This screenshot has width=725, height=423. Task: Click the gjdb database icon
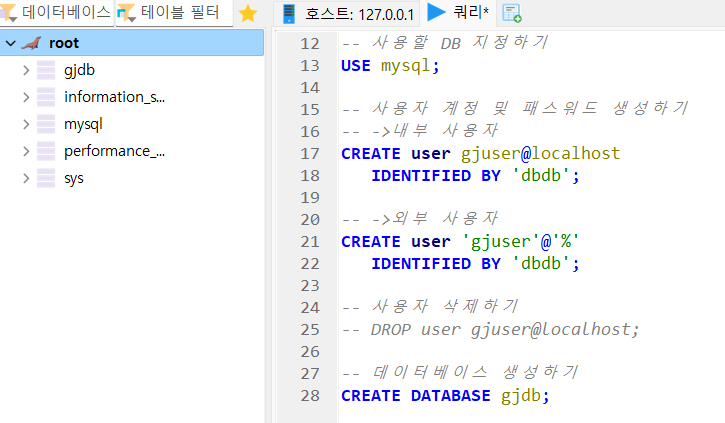[46, 70]
